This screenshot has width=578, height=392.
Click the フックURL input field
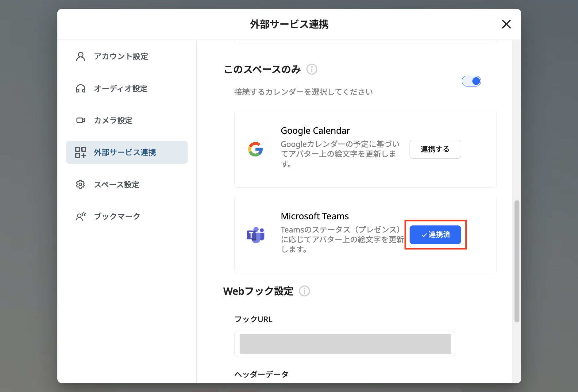(x=345, y=344)
